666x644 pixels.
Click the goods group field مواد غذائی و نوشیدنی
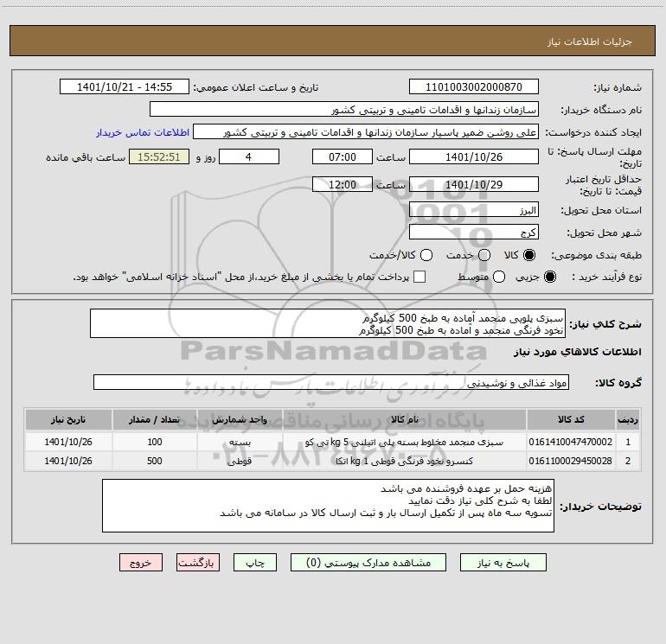click(x=331, y=382)
